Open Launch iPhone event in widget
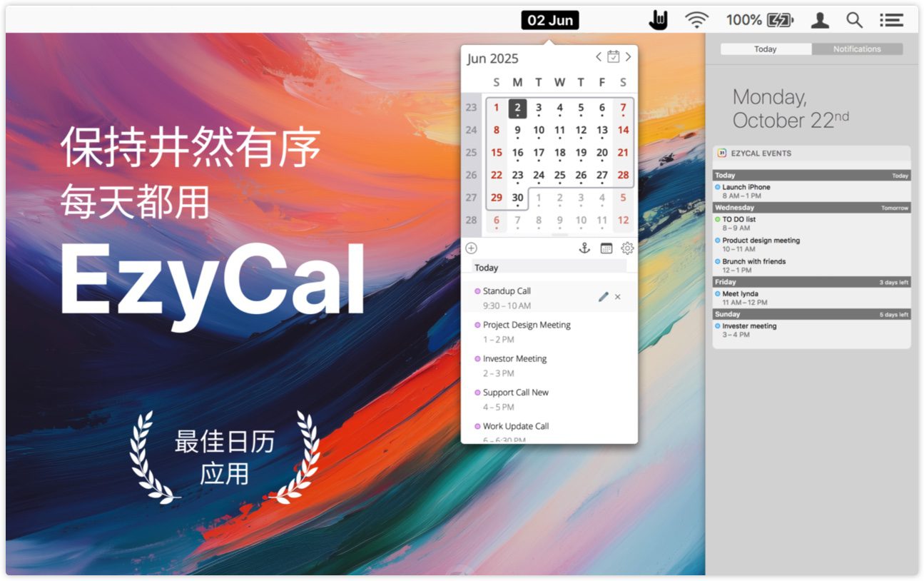 click(x=812, y=191)
